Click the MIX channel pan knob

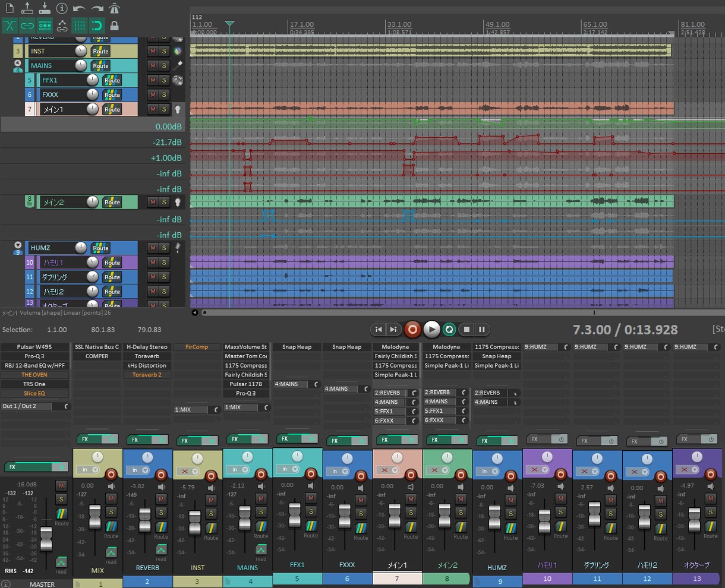tap(97, 457)
